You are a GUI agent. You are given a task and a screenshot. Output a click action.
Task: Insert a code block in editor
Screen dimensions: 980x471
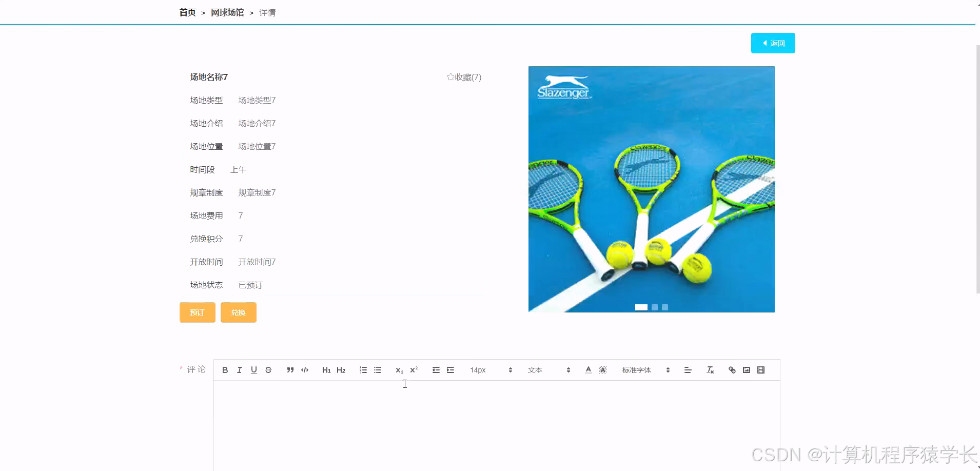[x=305, y=370]
